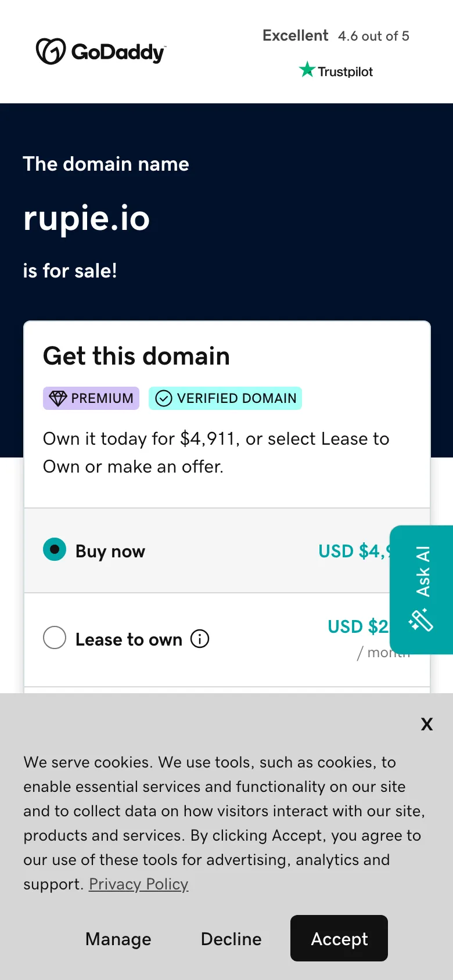
Task: Click the Premium diamond icon
Action: 58,398
